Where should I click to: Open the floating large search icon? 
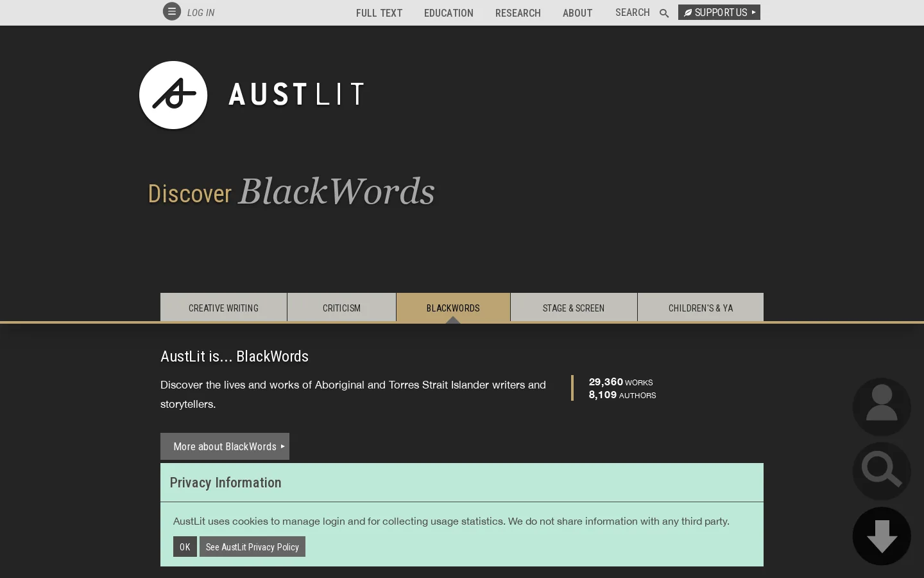point(882,471)
